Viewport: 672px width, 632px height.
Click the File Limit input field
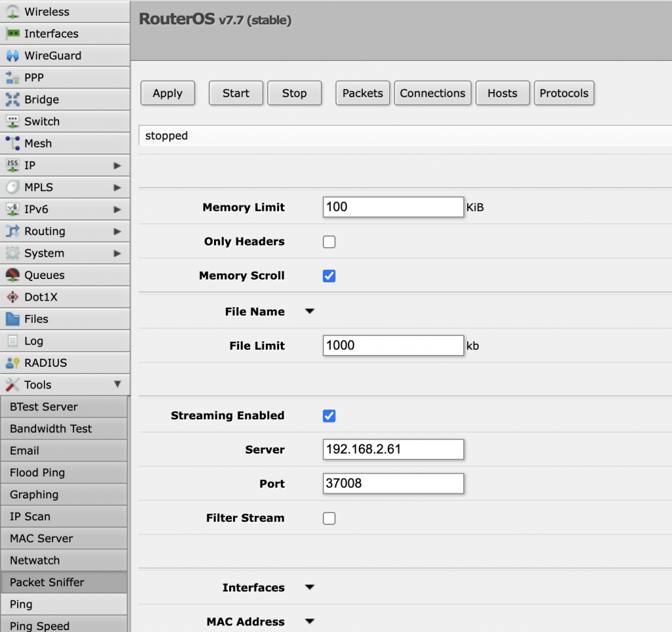(x=393, y=345)
